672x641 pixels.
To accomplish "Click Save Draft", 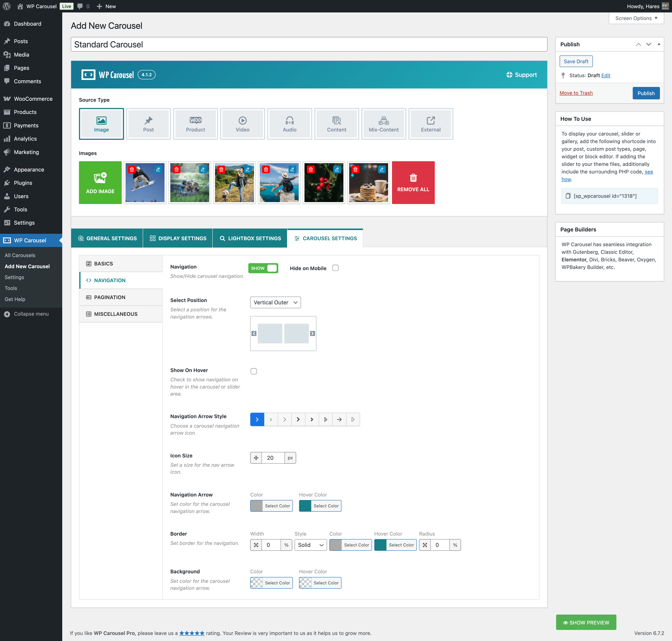I will point(576,61).
